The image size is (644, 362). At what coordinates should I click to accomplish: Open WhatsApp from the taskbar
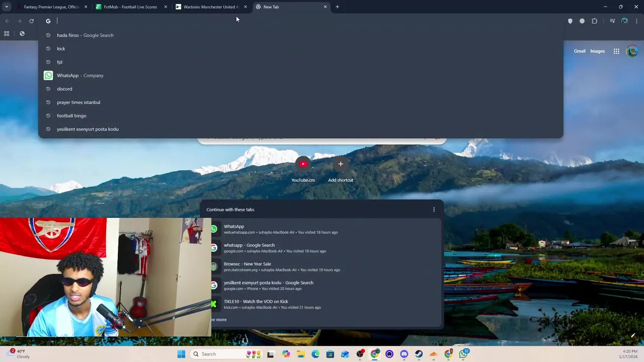click(463, 354)
